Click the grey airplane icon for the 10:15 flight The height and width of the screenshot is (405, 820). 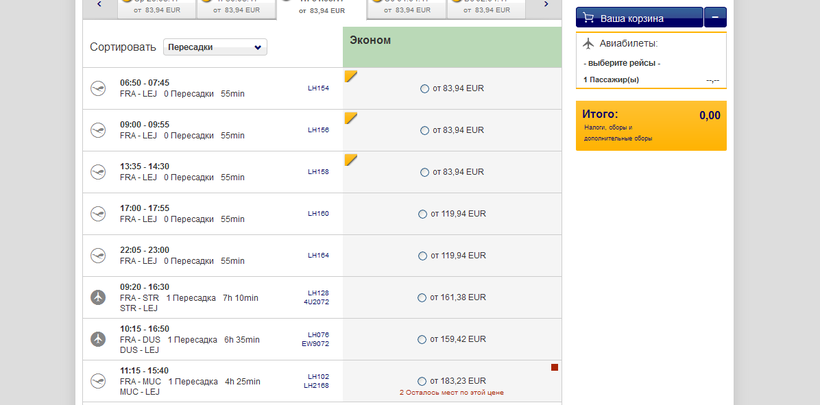click(x=98, y=339)
